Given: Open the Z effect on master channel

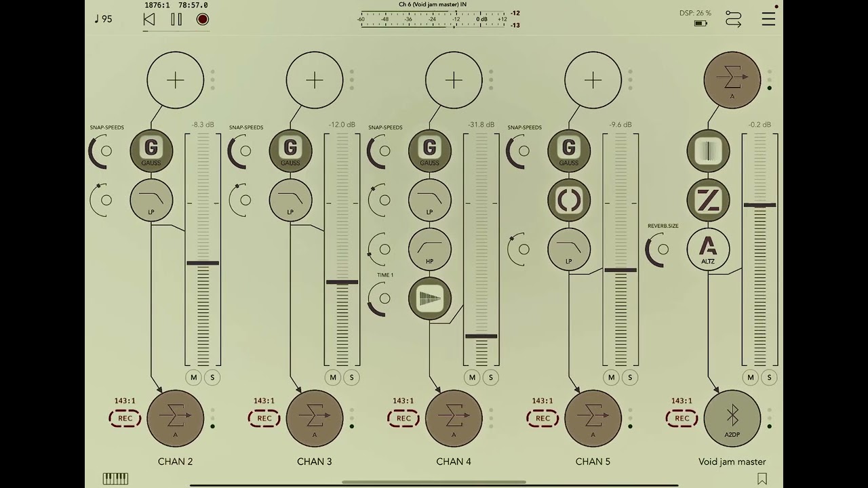Looking at the screenshot, I should (708, 200).
